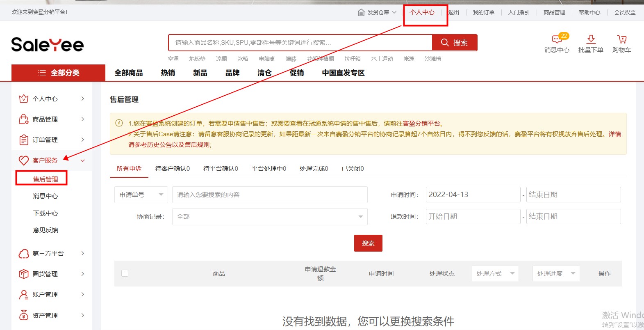Image resolution: width=644 pixels, height=330 pixels.
Task: Click the 第三方平台 cloud icon in sidebar
Action: click(x=24, y=254)
